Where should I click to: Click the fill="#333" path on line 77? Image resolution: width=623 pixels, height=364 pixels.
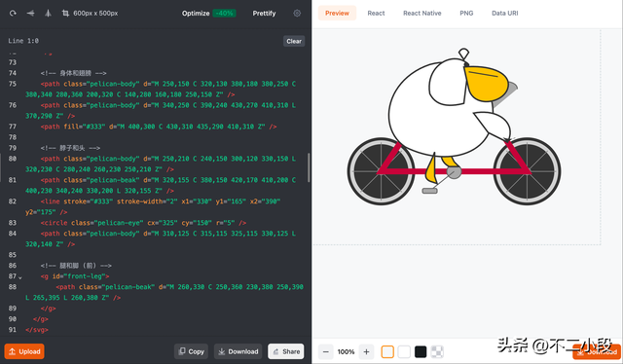(159, 127)
